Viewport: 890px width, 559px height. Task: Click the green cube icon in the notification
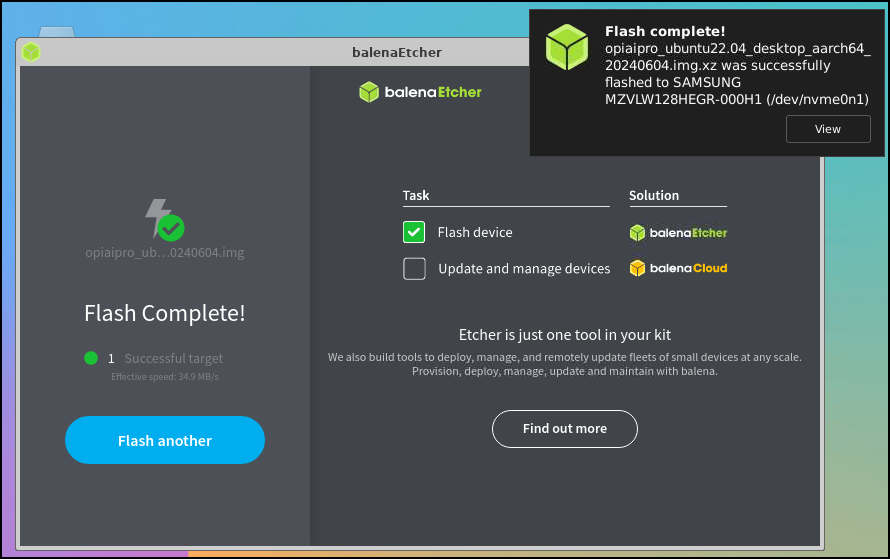coord(566,47)
